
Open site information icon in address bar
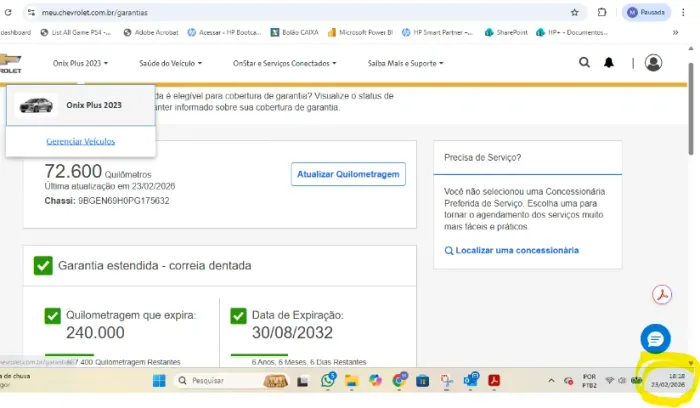[31, 12]
